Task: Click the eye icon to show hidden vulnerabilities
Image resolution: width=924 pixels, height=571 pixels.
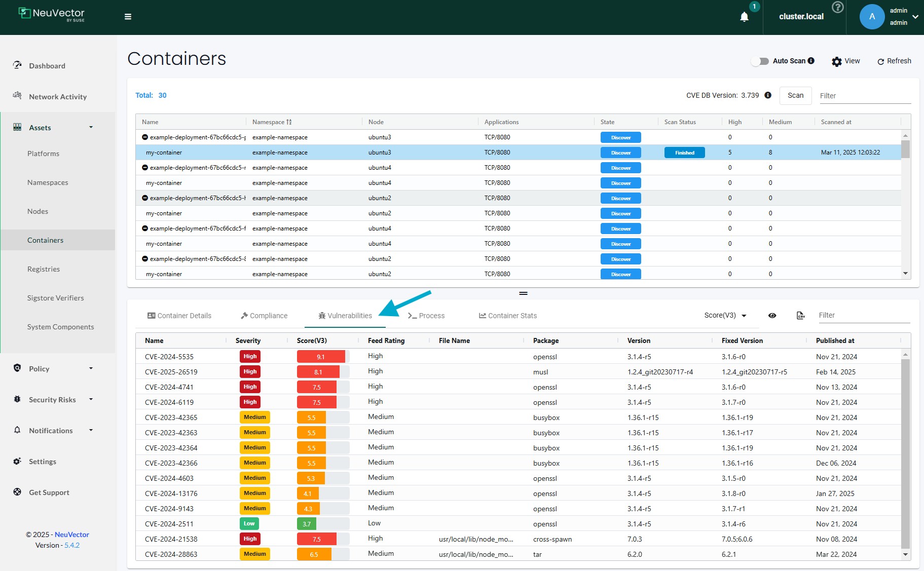Action: click(x=772, y=315)
